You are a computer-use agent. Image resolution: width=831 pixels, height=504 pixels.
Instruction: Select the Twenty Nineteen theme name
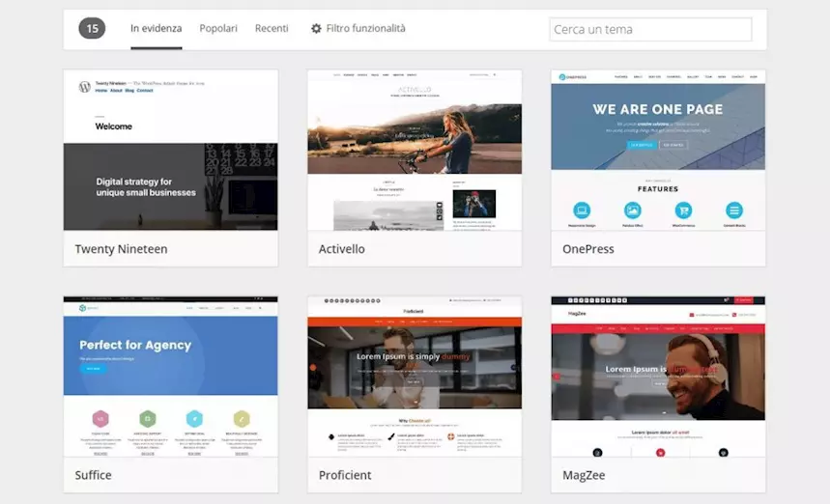click(121, 249)
